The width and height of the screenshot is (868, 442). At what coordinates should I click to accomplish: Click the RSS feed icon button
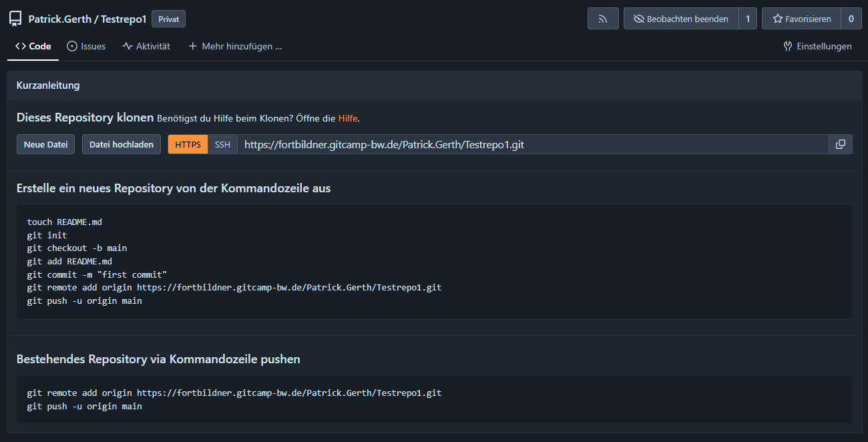pyautogui.click(x=603, y=19)
